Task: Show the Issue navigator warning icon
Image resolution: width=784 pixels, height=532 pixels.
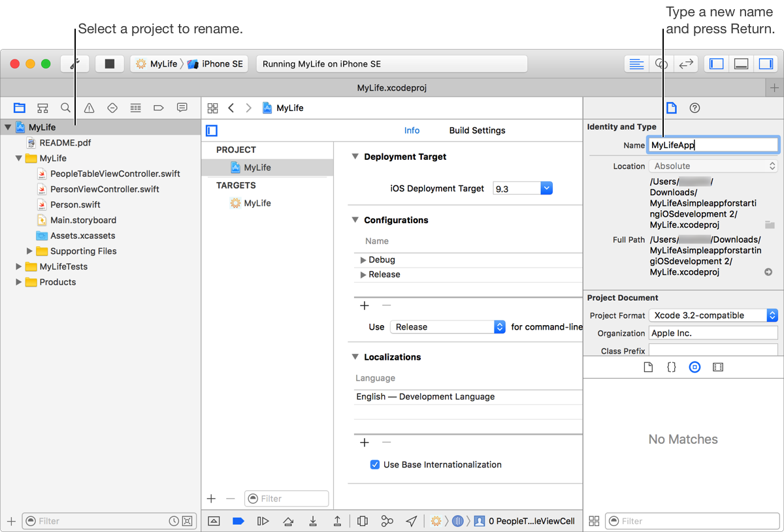Action: [90, 108]
